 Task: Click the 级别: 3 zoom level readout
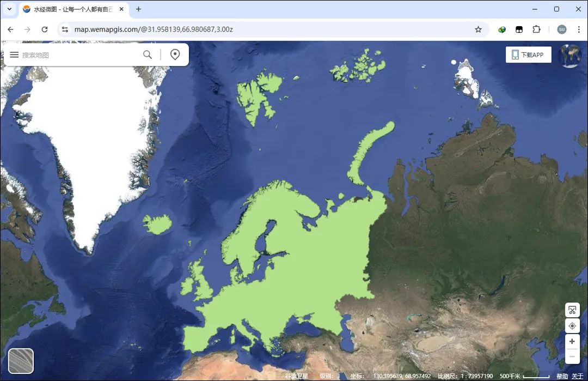[329, 376]
